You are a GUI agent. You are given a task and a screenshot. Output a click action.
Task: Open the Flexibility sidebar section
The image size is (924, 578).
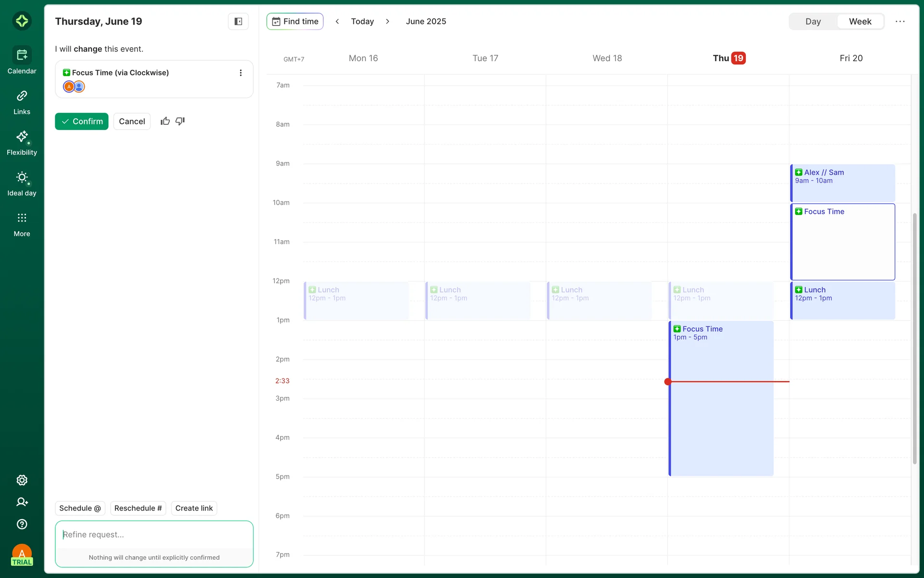[22, 143]
